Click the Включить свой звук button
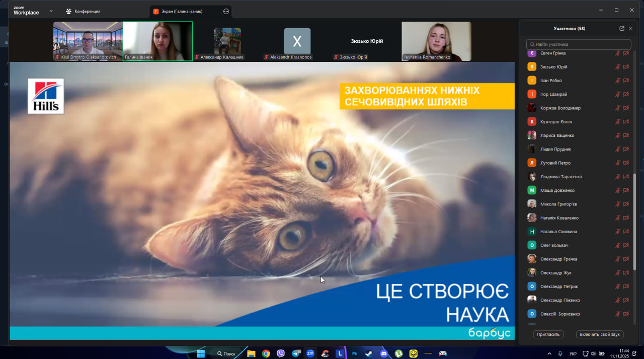The image size is (644, 359). (x=600, y=334)
